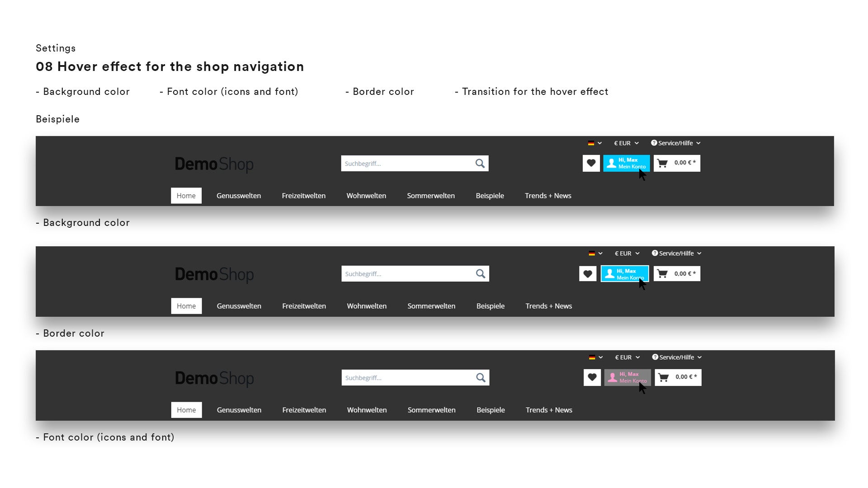The height and width of the screenshot is (488, 868).
Task: Click the Wohnwelten navigation link
Action: (365, 195)
